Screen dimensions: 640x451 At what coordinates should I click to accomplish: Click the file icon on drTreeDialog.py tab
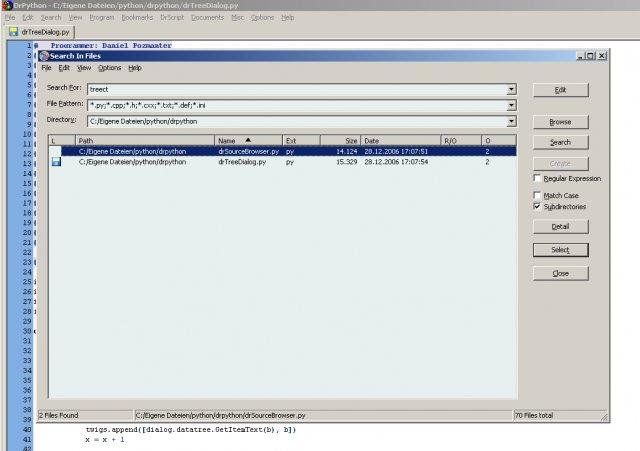pyautogui.click(x=14, y=31)
